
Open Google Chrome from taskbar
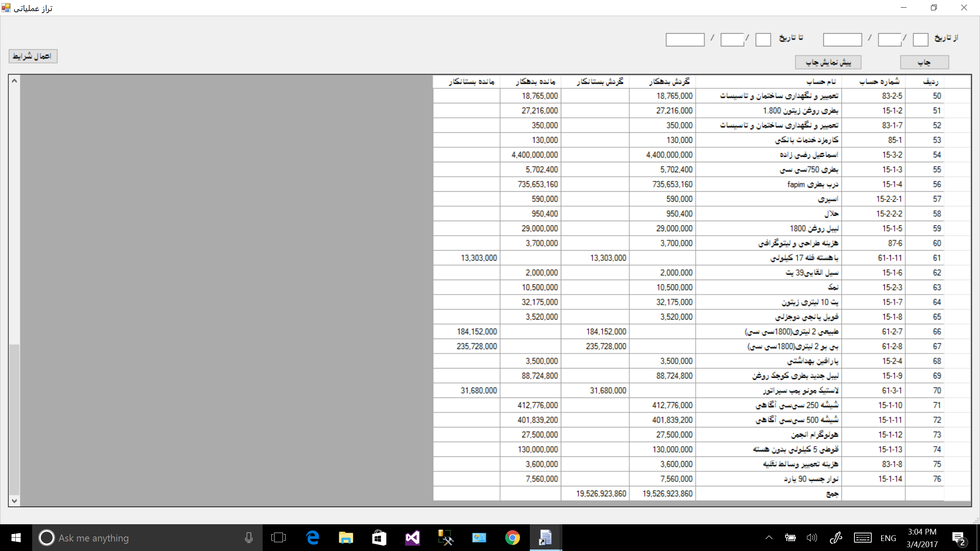[512, 538]
